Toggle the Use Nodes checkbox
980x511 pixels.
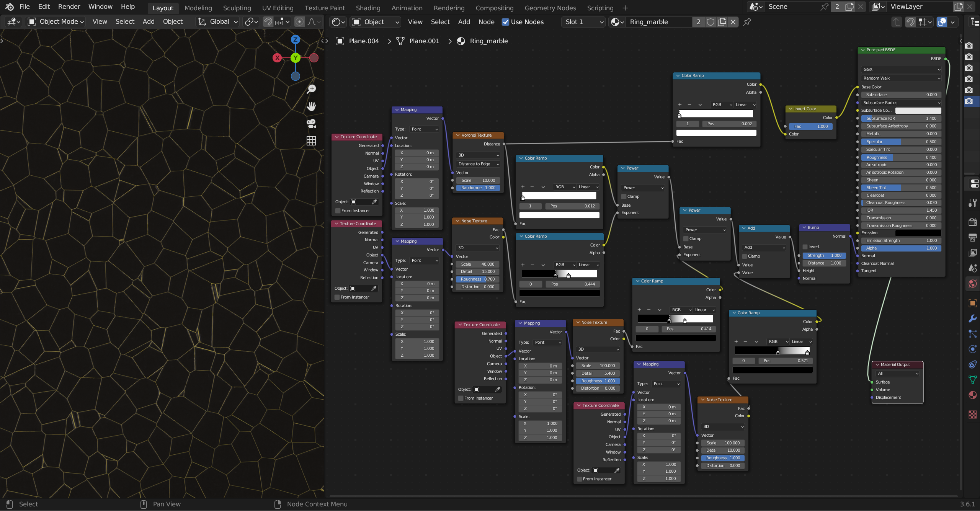click(505, 22)
